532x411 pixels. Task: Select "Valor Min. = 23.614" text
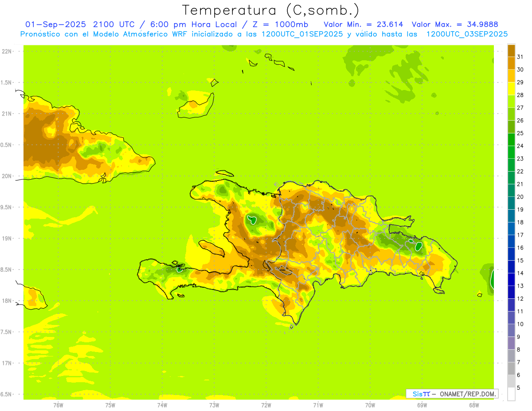click(x=364, y=24)
